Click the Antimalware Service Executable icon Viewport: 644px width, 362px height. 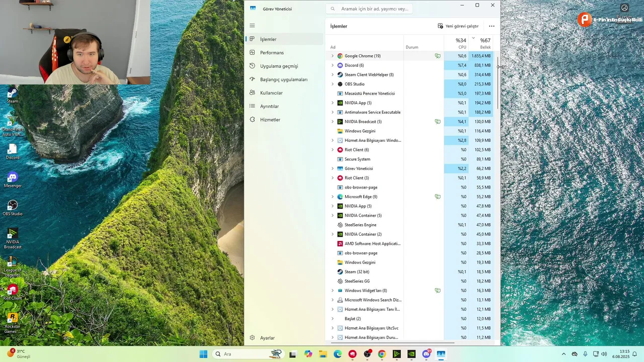(340, 112)
